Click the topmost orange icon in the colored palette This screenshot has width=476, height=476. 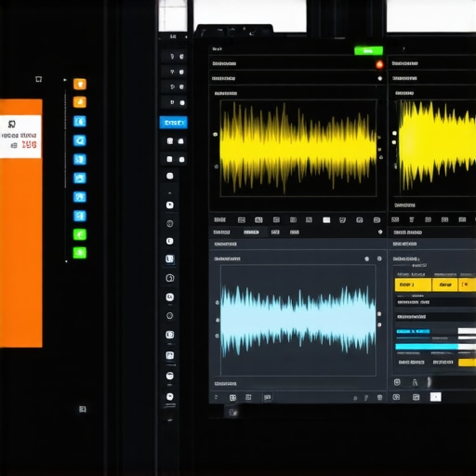(80, 84)
